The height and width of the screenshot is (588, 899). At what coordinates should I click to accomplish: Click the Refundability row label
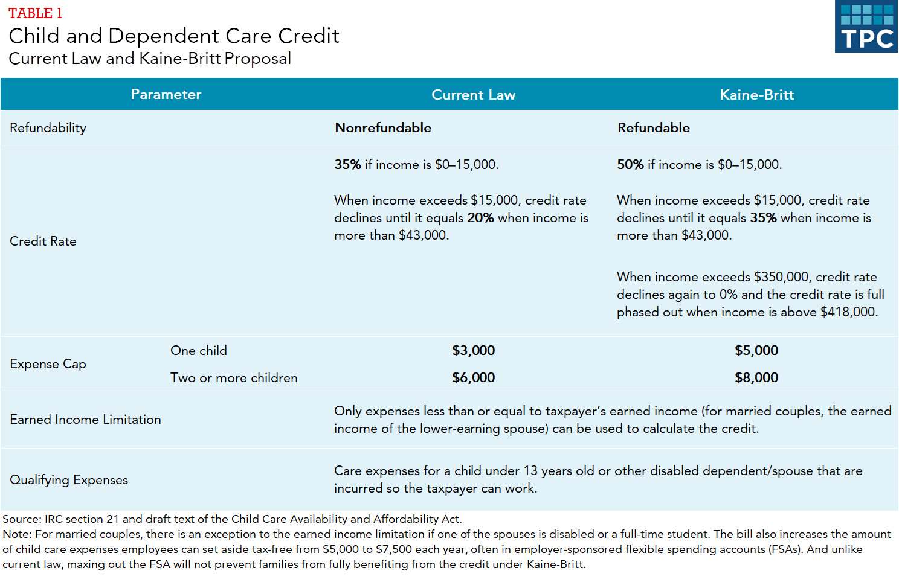tap(48, 128)
